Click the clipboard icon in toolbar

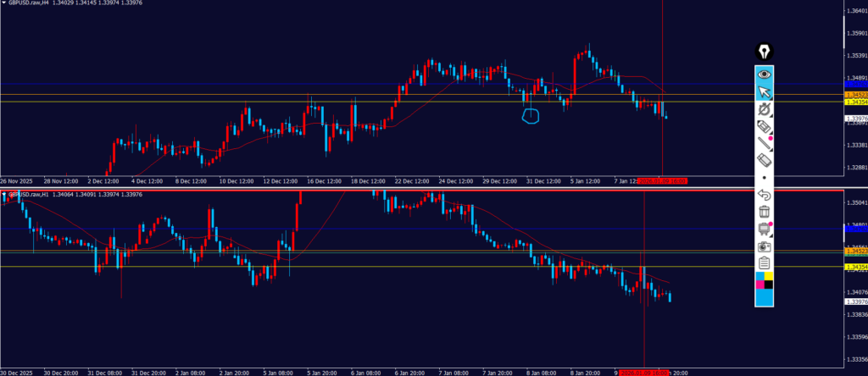[x=764, y=263]
